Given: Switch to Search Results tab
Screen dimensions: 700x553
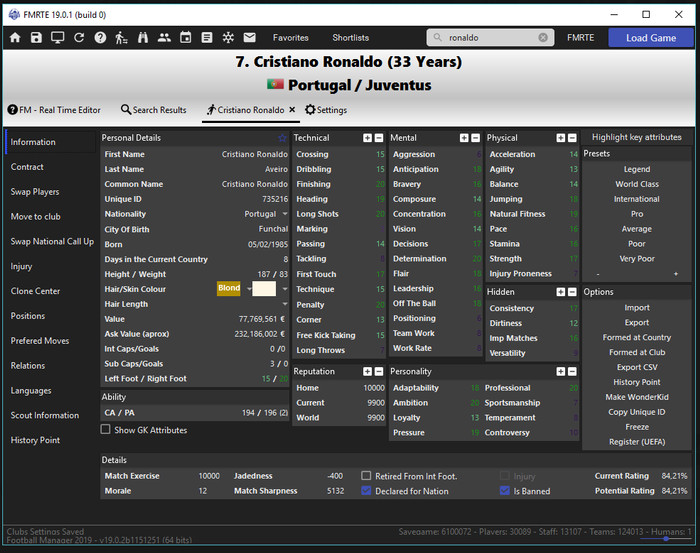Looking at the screenshot, I should (154, 110).
